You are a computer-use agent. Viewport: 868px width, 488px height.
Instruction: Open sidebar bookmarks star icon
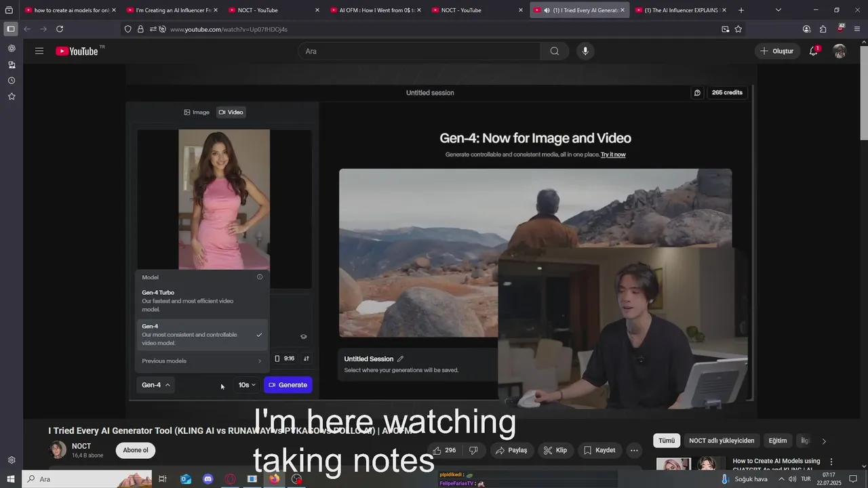12,96
